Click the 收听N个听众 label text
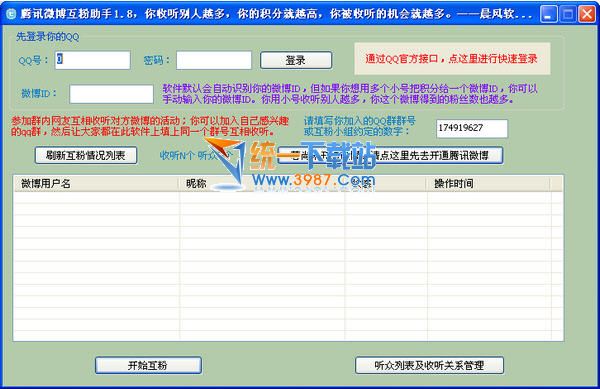 pos(196,155)
